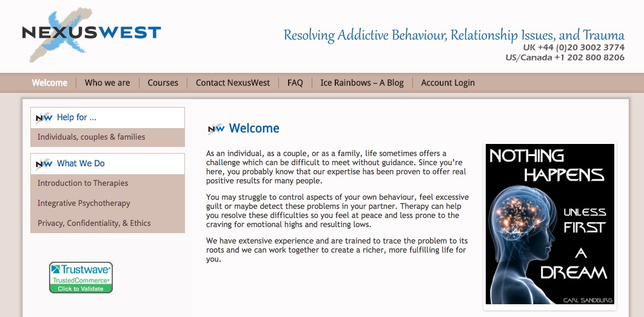The width and height of the screenshot is (644, 317).
Task: Go to Account Login
Action: [448, 83]
